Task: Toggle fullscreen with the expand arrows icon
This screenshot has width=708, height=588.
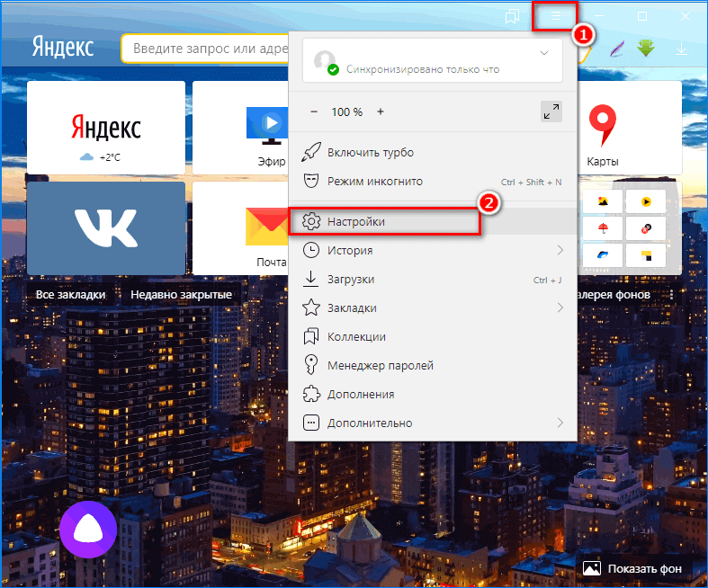Action: pos(551,111)
